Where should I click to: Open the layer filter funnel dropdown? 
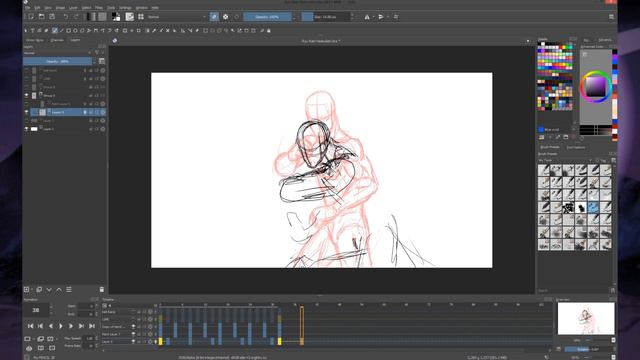coord(97,53)
